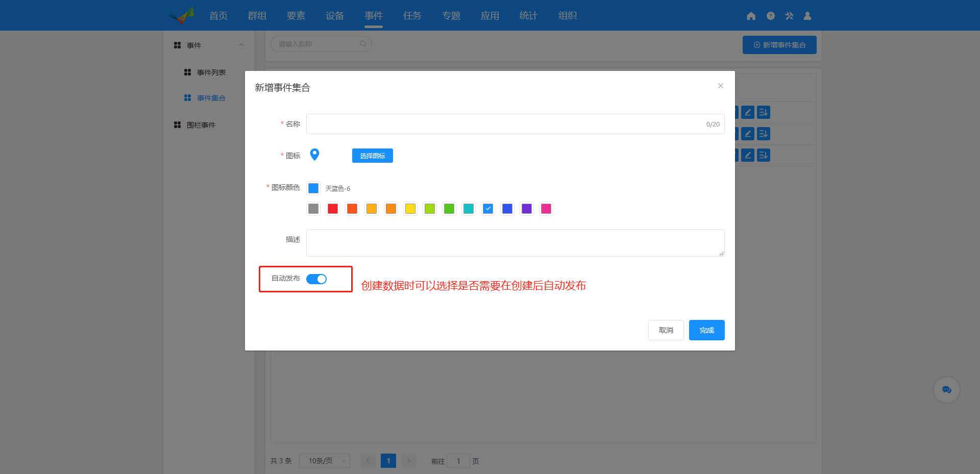
Task: Pick the green color swatch
Action: click(449, 209)
